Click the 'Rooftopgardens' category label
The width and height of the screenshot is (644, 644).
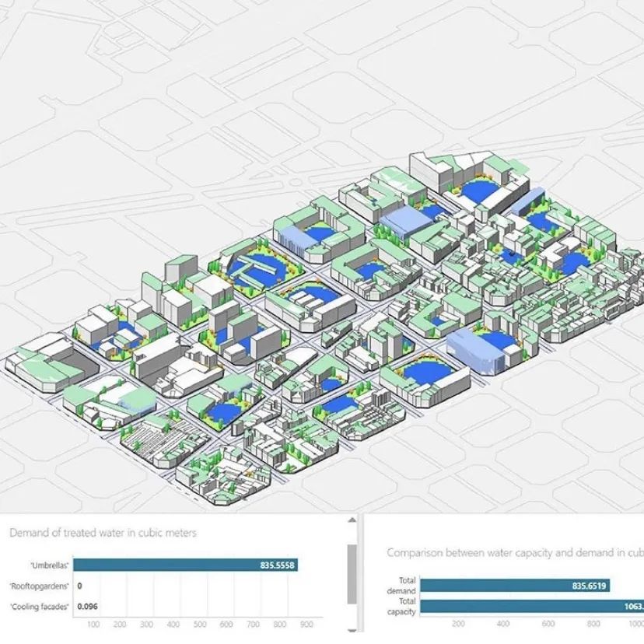click(39, 586)
